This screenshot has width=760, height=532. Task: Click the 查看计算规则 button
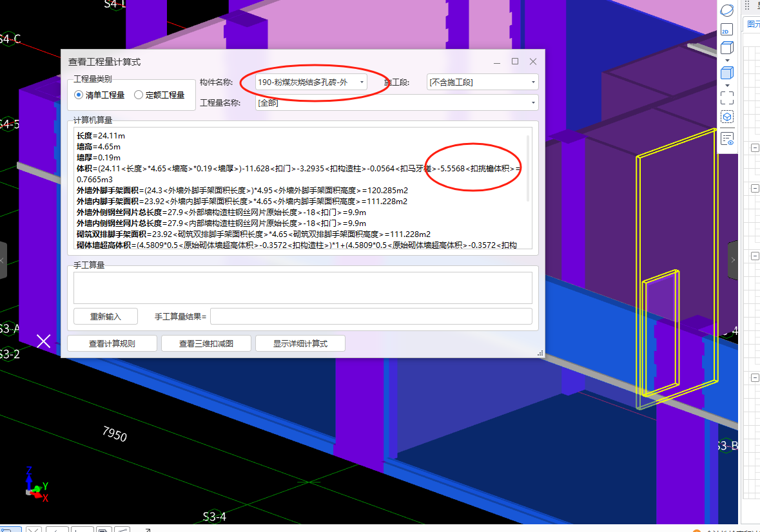(x=112, y=344)
